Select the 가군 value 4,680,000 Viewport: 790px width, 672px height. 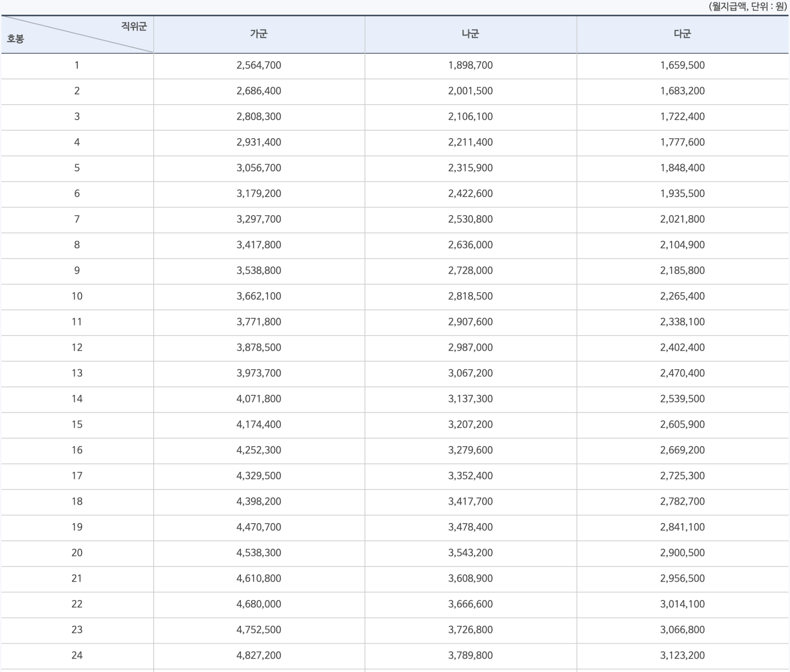[259, 604]
